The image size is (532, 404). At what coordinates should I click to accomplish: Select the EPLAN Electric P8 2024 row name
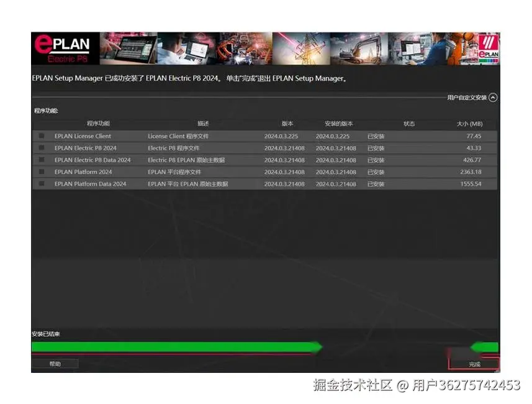(x=85, y=148)
